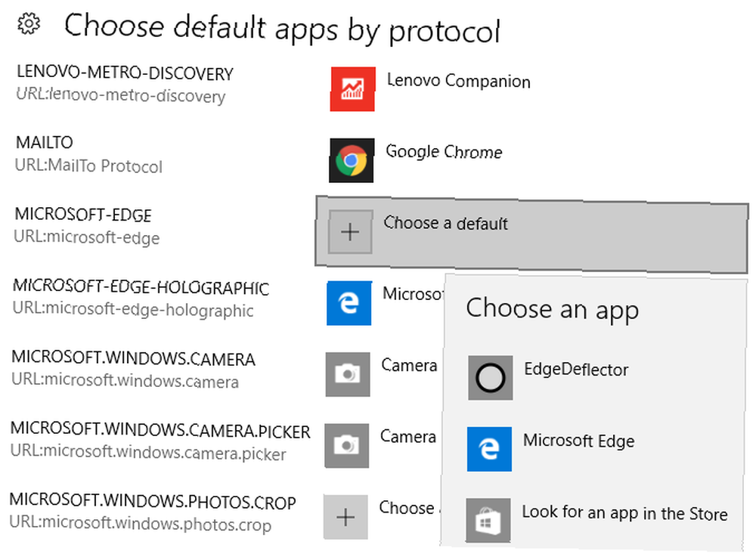This screenshot has height=554, width=756.
Task: Click Camera icon for CAMERA.PICKER protocol
Action: pos(347,445)
